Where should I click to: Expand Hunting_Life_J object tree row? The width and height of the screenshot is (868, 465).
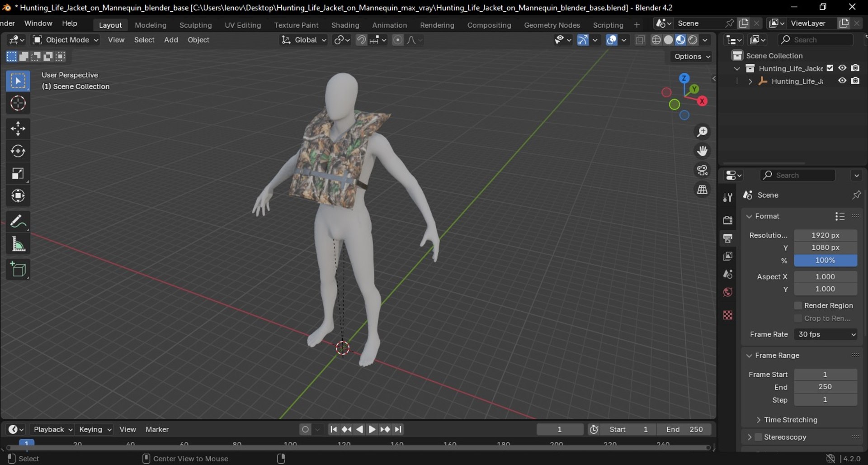tap(750, 81)
